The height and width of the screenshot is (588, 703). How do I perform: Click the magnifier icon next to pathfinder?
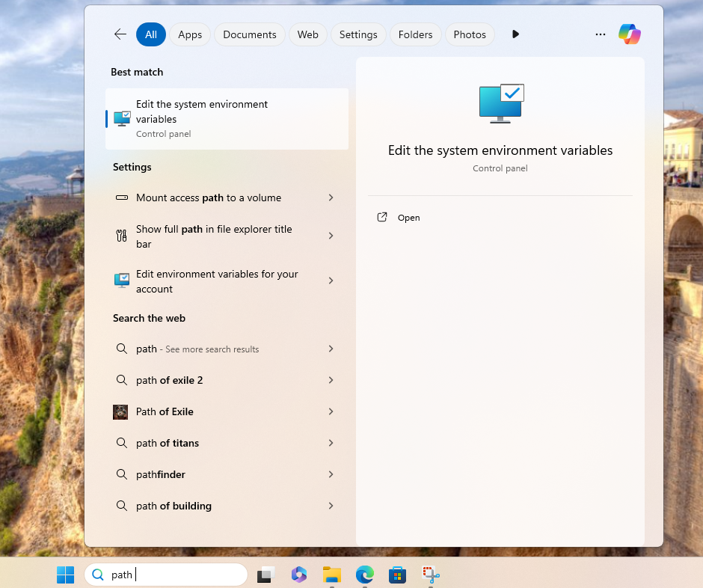click(x=121, y=474)
